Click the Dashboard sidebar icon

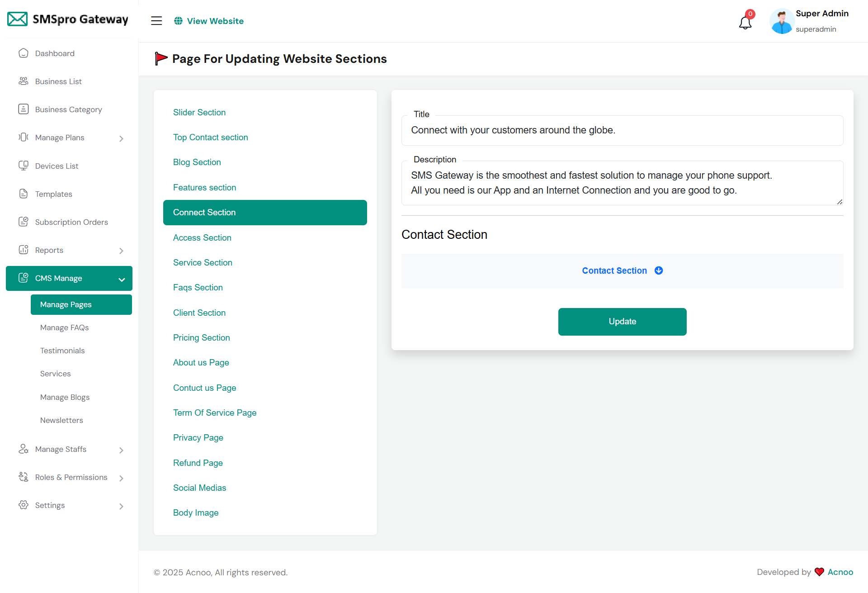[24, 53]
